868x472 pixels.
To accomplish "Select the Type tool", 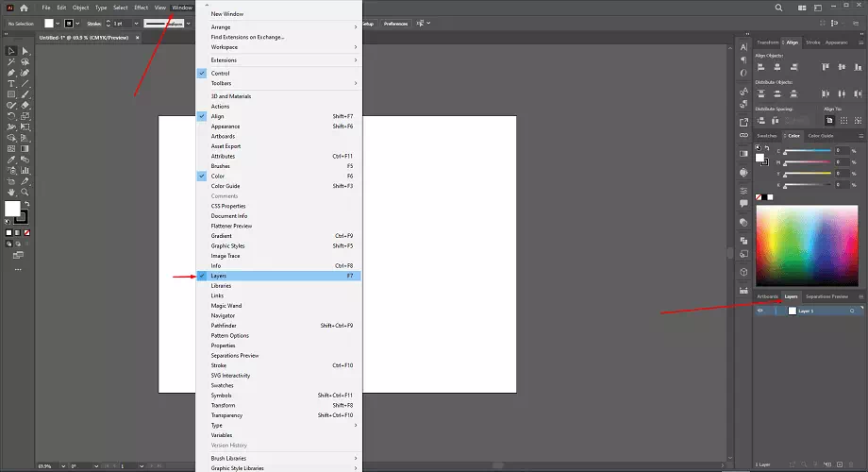I will [11, 84].
